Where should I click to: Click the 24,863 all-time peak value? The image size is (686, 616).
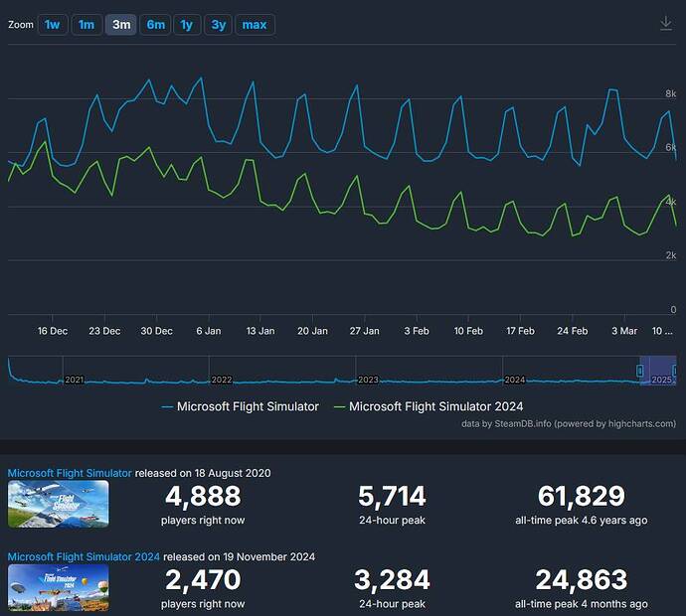[582, 579]
